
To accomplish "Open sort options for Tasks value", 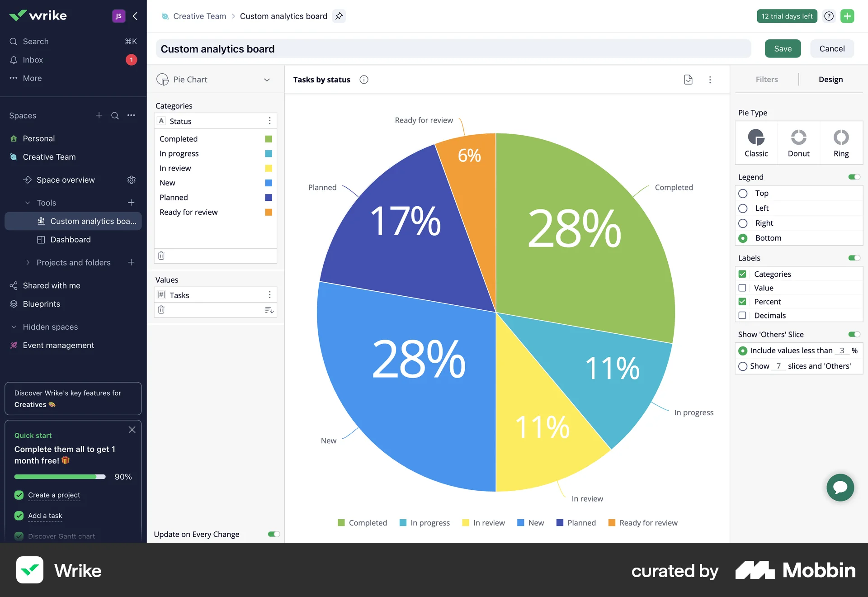I will [x=269, y=310].
